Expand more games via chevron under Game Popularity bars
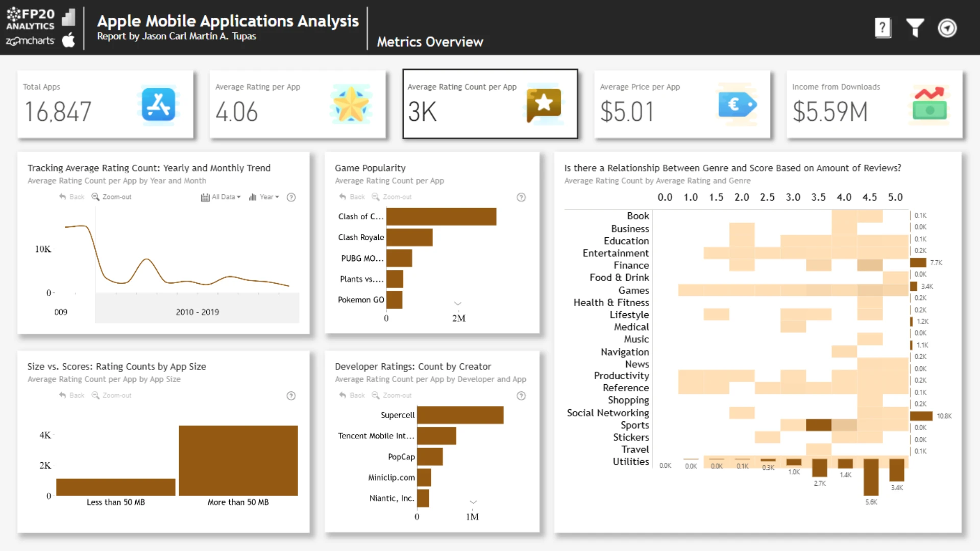The height and width of the screenshot is (551, 980). pyautogui.click(x=458, y=304)
